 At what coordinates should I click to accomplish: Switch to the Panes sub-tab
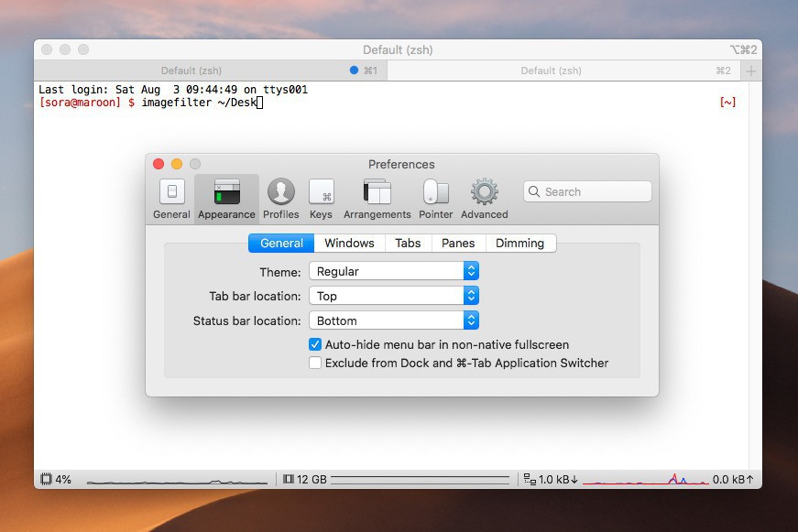(x=458, y=243)
